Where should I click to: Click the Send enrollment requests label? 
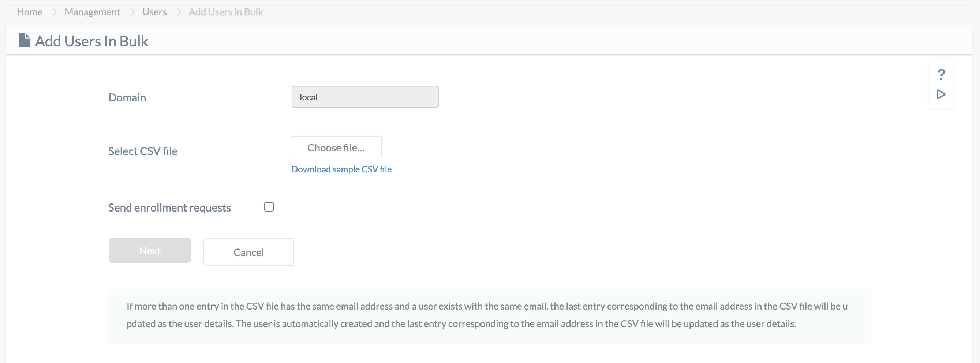click(169, 207)
